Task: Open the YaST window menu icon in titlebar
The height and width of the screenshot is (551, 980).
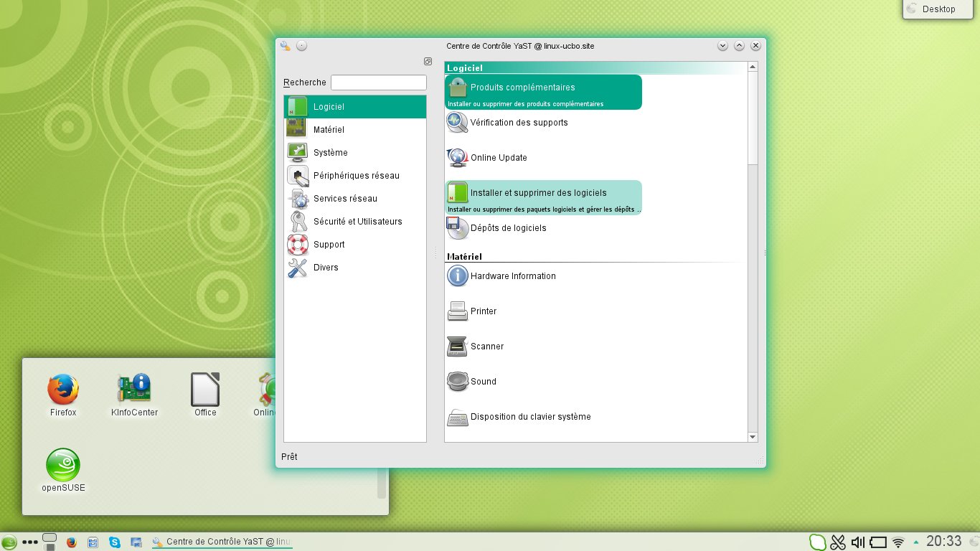Action: 286,46
